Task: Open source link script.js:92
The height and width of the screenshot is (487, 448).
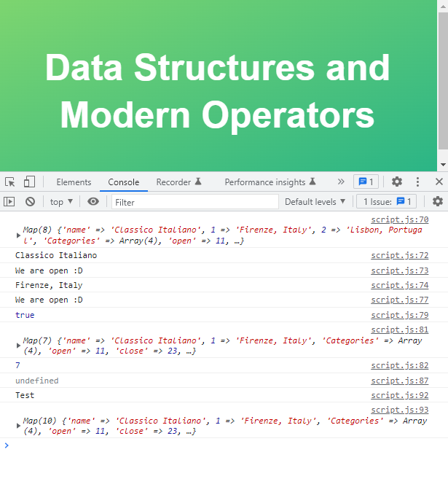Action: tap(400, 395)
